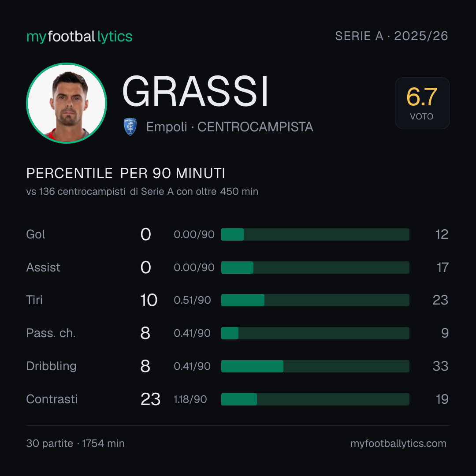Screen dimensions: 476x476
Task: Click the myfootballytics logo
Action: click(x=79, y=37)
